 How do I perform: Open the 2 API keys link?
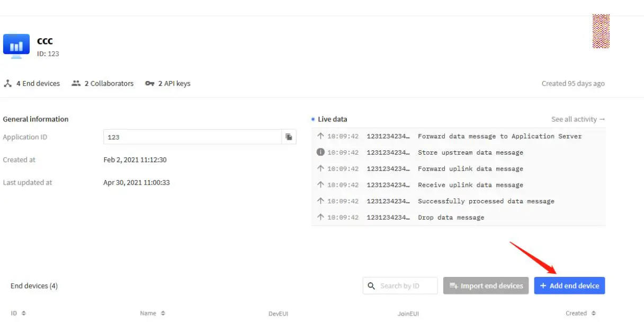pos(174,84)
